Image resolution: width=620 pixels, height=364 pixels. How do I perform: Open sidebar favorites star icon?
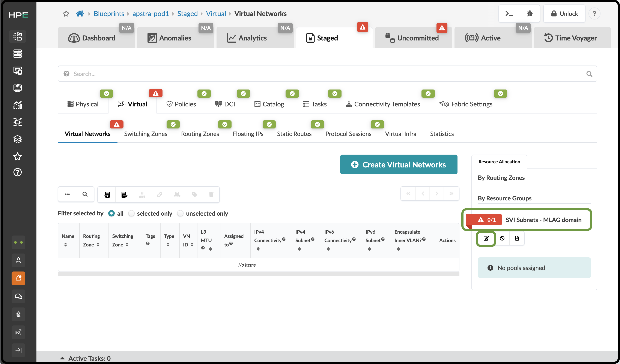(x=17, y=156)
